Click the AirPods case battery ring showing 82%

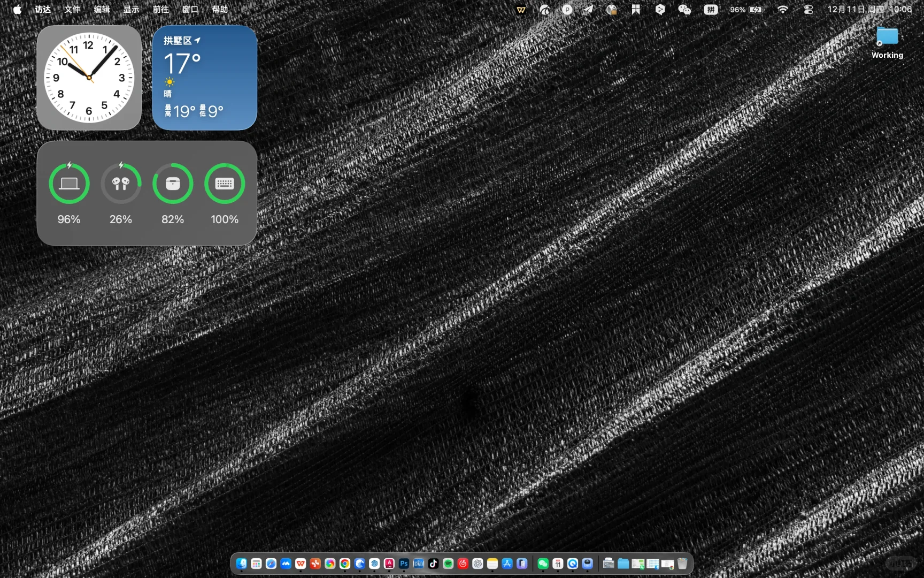(173, 184)
